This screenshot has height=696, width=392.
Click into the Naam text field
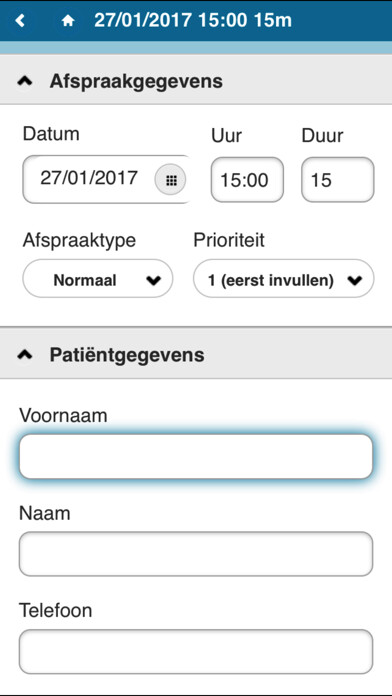[x=196, y=554]
